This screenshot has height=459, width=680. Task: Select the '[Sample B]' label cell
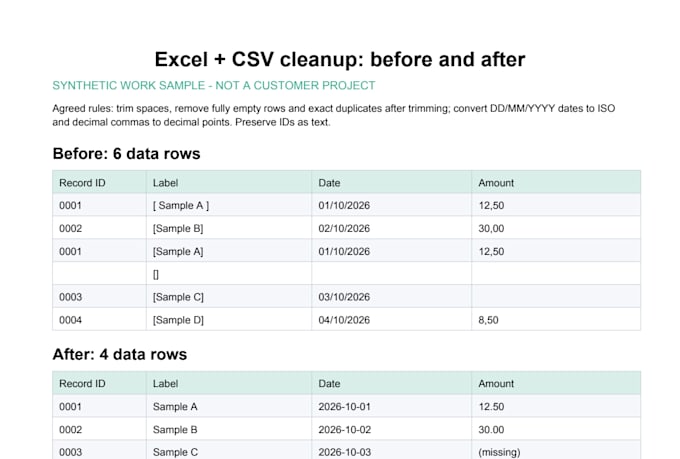coord(229,228)
